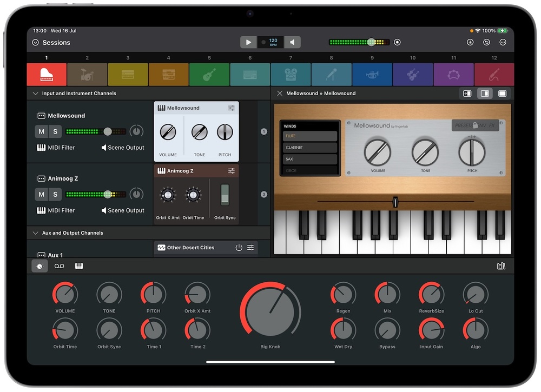Screen dimensions: 541x392
Task: Select the drum kit scene tile
Action: (87, 75)
